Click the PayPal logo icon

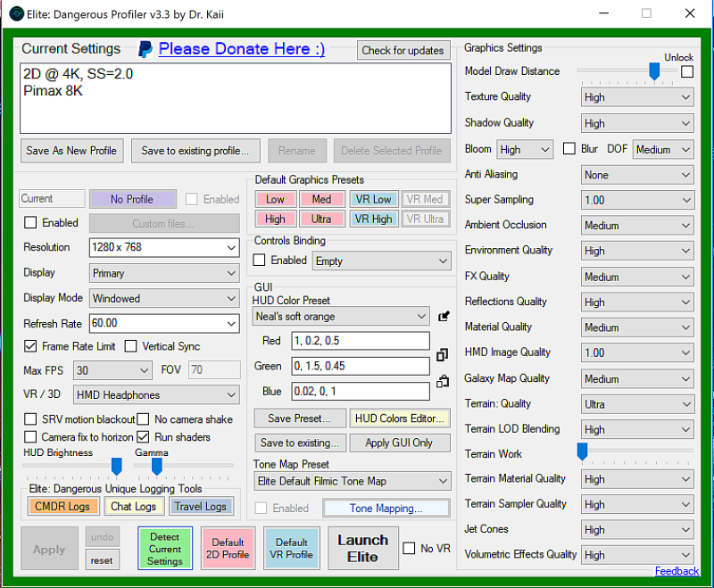coord(145,49)
